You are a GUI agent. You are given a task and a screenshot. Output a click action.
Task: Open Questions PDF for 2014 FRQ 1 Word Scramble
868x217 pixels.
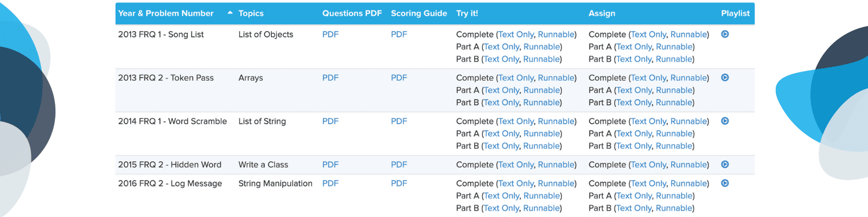click(x=330, y=121)
